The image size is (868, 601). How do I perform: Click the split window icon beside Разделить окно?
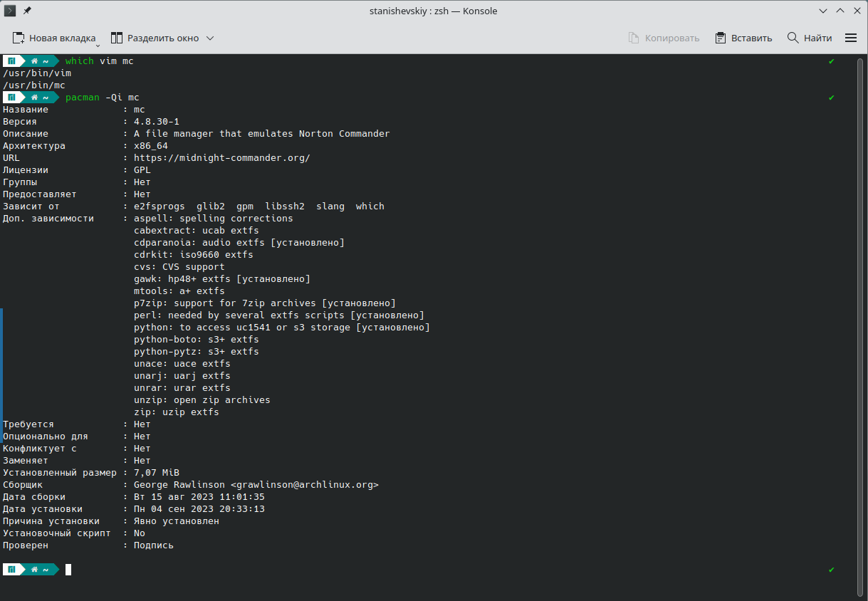pos(117,38)
